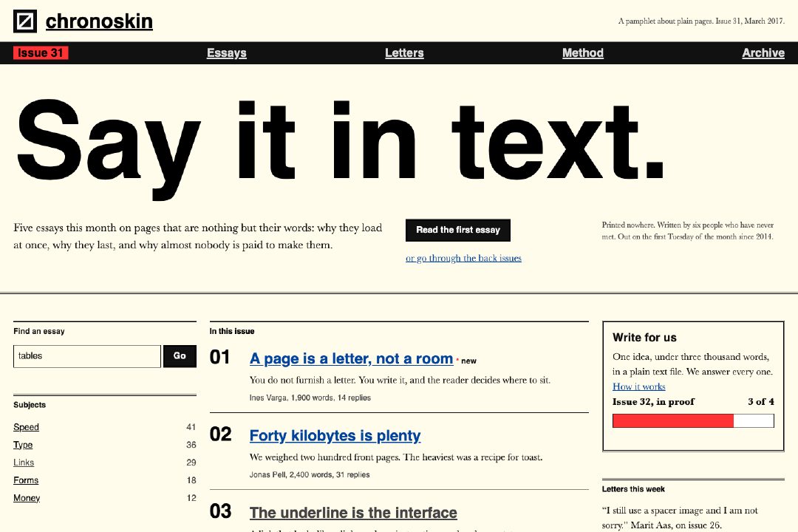The width and height of the screenshot is (798, 532).
Task: Click the essay number 02
Action: (x=220, y=434)
